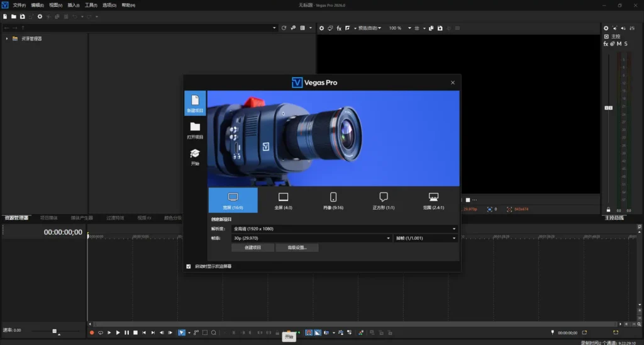Click the open folder icon in main toolbar
644x345 pixels.
[x=14, y=16]
